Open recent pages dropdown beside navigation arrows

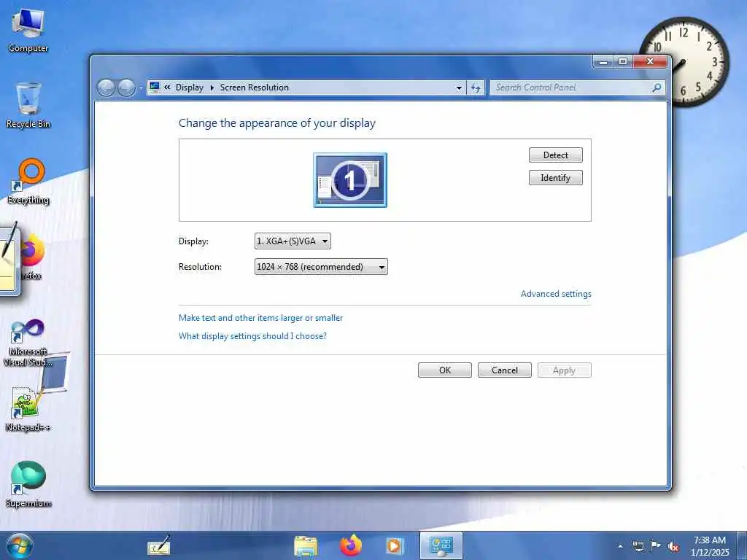click(x=141, y=88)
